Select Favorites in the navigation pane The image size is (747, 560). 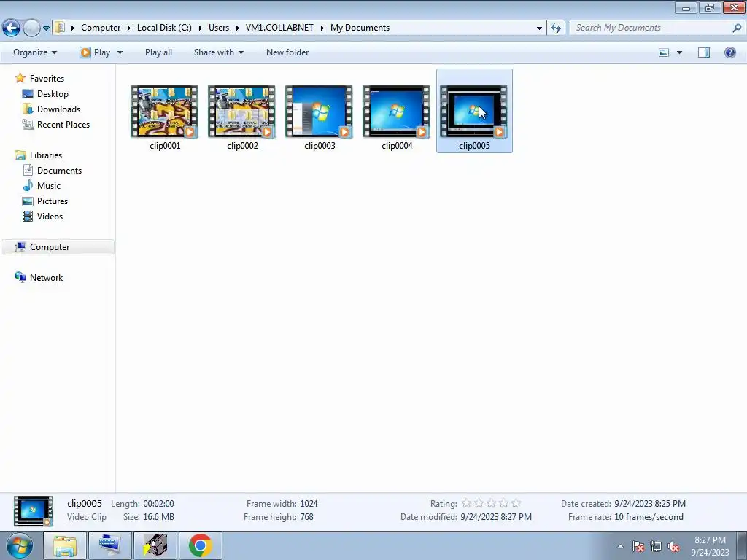tap(47, 79)
